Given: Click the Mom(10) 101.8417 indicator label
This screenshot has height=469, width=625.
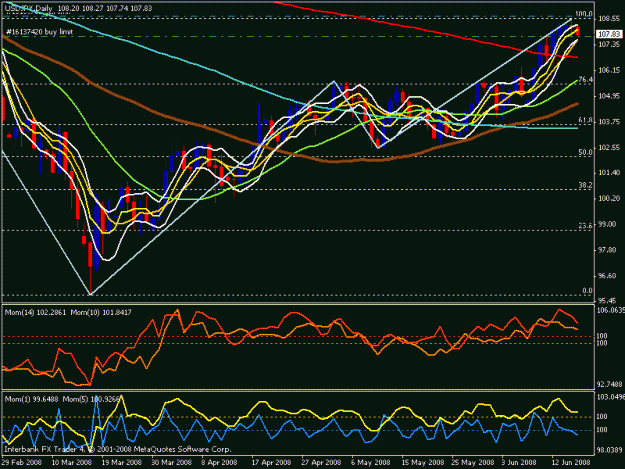Looking at the screenshot, I should pos(101,312).
